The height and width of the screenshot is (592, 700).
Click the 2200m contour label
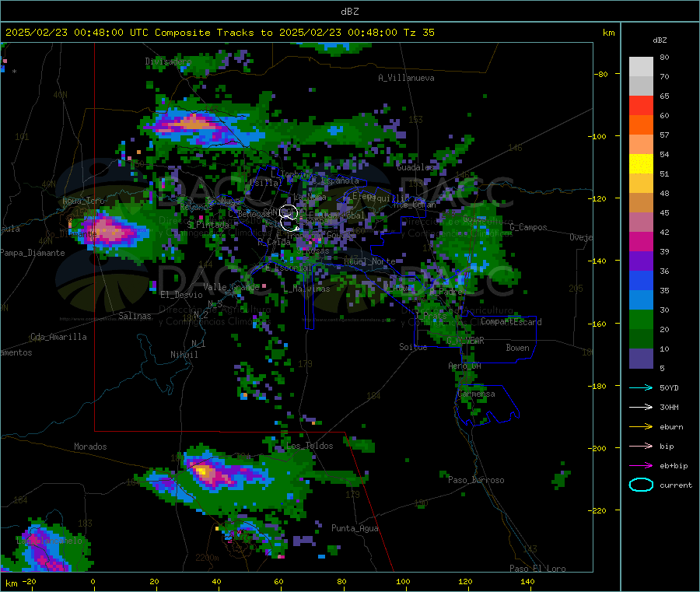207,558
